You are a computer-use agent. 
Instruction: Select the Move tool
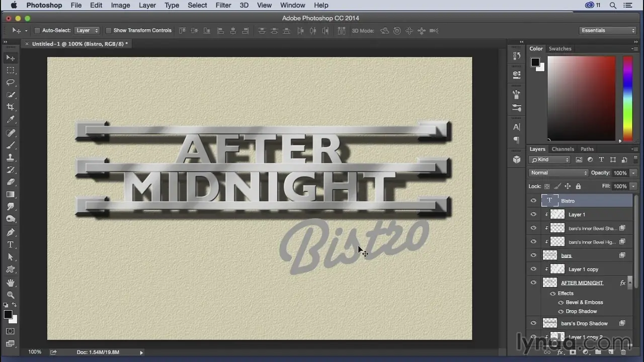click(x=11, y=58)
